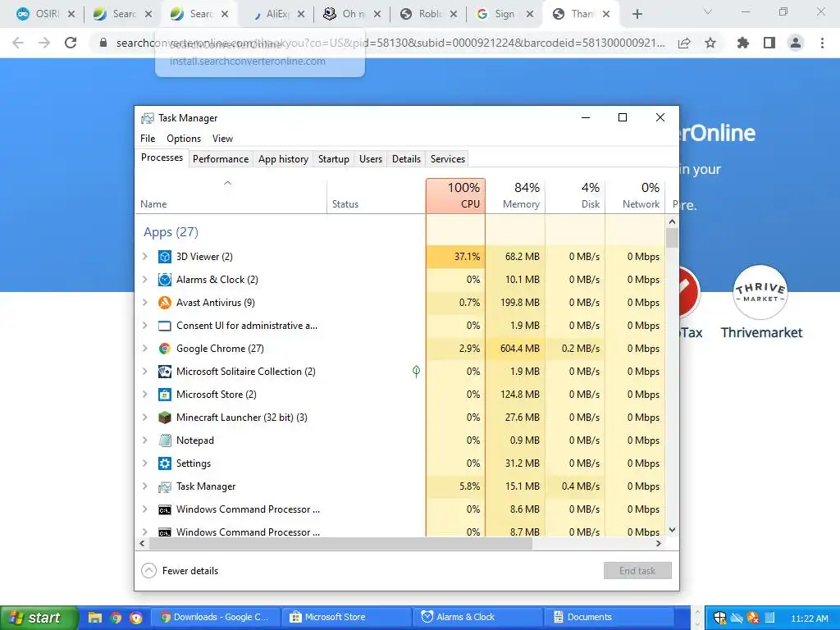Screen dimensions: 840x630
Task: Switch to the OSIRI Chrome tab
Action: (x=46, y=14)
